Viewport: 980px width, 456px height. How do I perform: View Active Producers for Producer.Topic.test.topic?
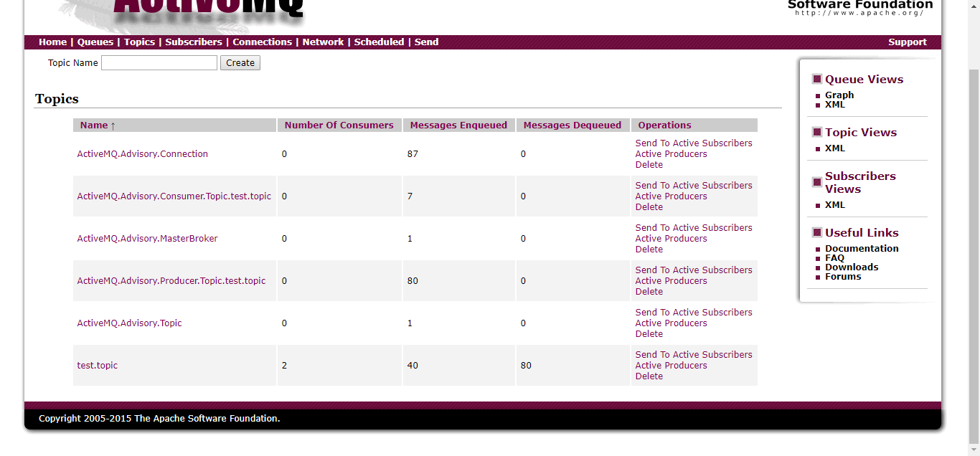672,281
